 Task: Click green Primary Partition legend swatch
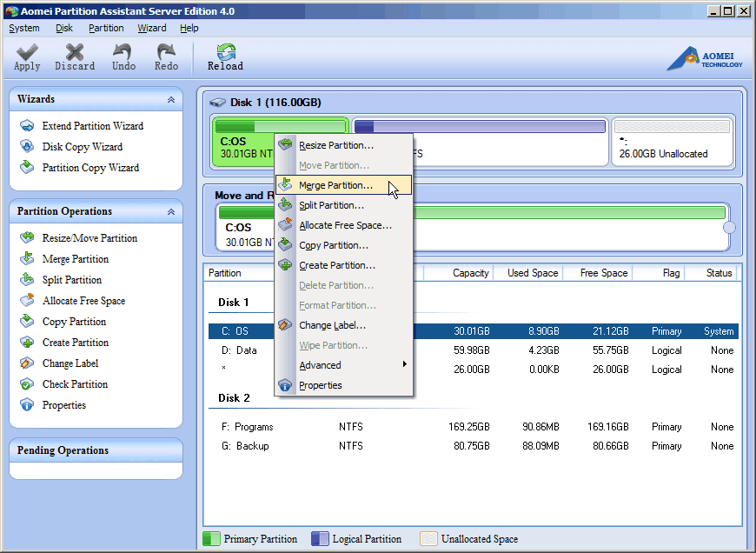[211, 538]
